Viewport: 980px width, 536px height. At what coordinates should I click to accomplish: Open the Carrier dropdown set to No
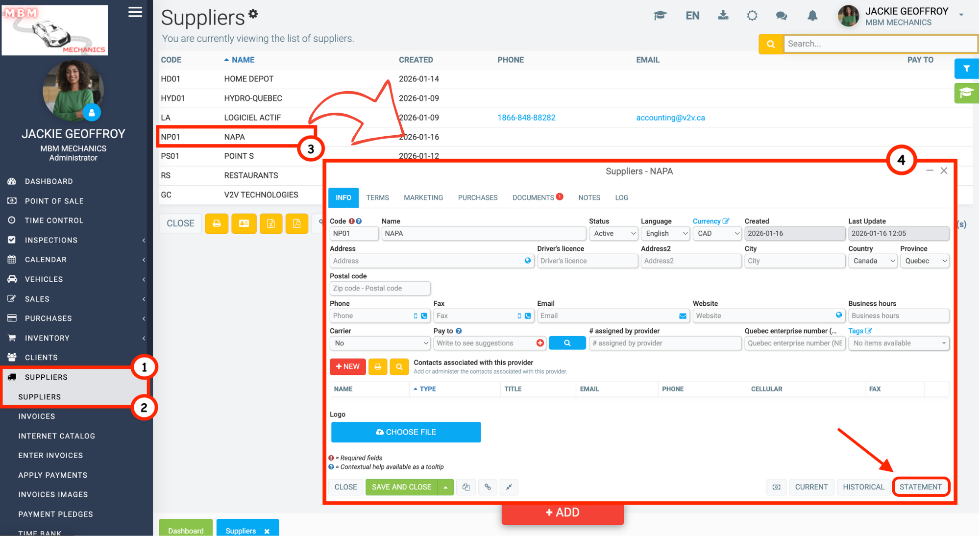tap(380, 343)
